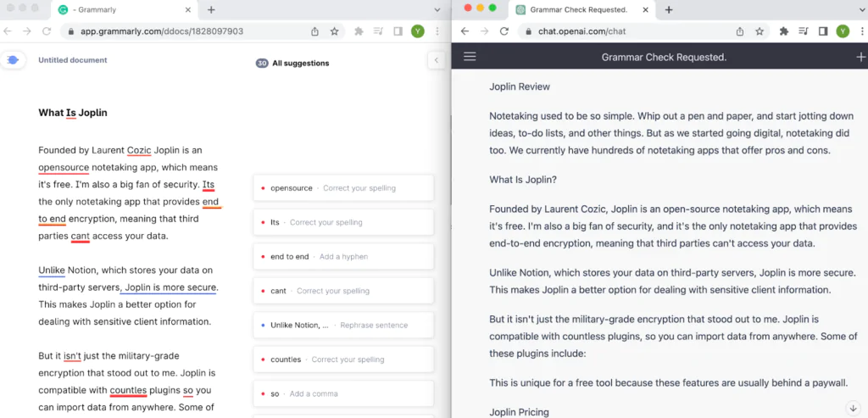Open a new tab in ChatGPT window
The width and height of the screenshot is (868, 418).
coord(669,10)
